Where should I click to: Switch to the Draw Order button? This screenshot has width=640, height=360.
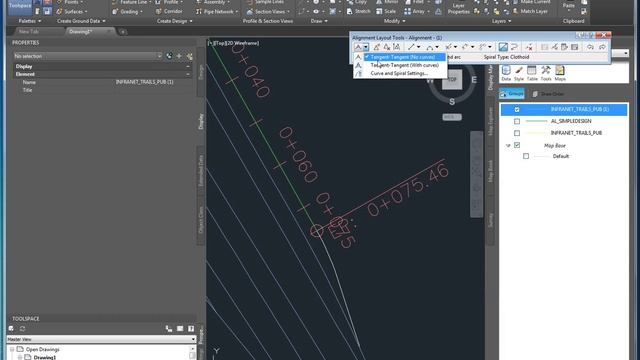coord(548,94)
